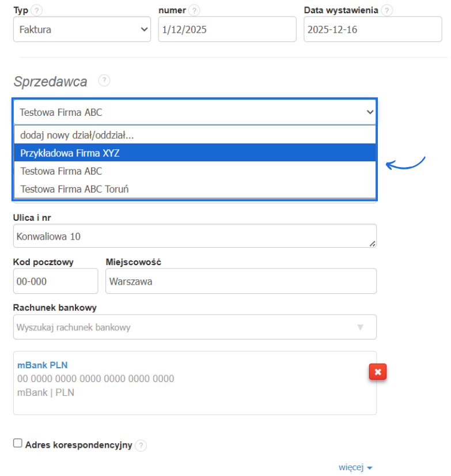Click Kod pocztowy field 00-000

55,281
